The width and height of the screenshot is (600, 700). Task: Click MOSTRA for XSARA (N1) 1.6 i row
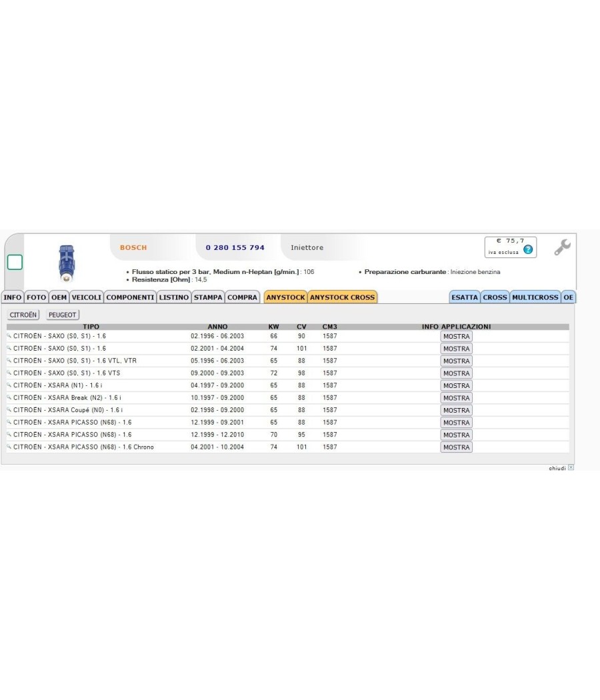click(456, 386)
